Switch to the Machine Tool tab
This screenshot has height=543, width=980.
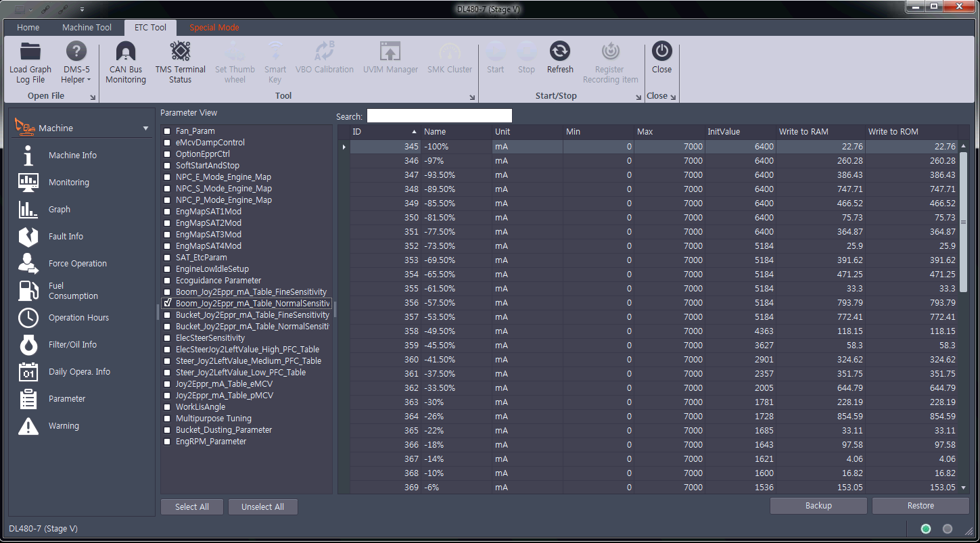point(87,28)
